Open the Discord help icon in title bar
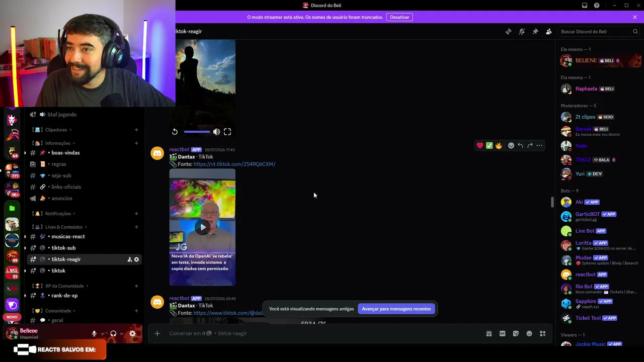Screen dimensions: 644x362 [x=597, y=6]
